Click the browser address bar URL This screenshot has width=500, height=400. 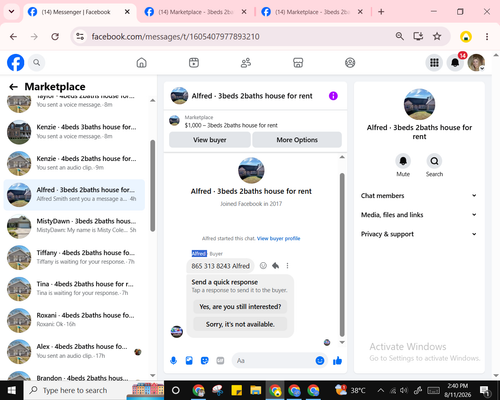pyautogui.click(x=175, y=36)
